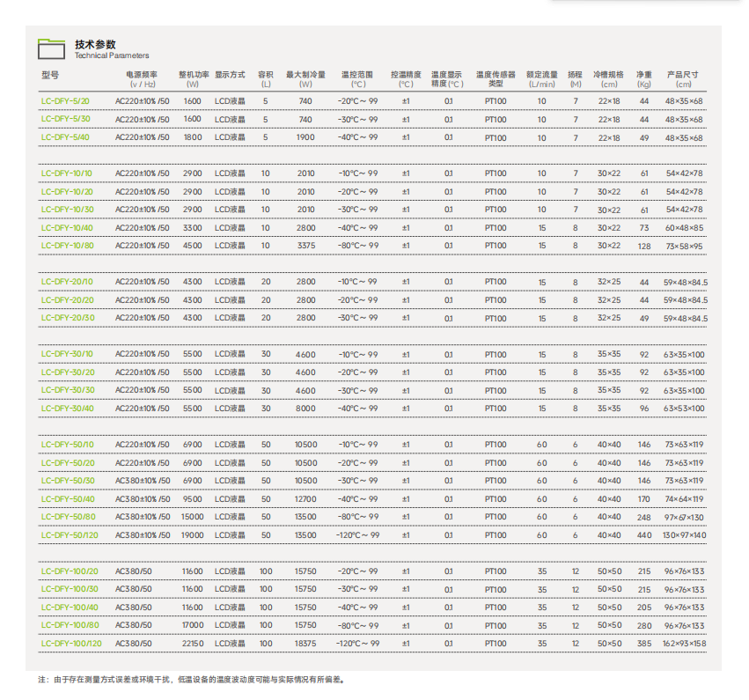Click model name LC-DFY-30/40
Screen dimensions: 749x700
point(67,409)
